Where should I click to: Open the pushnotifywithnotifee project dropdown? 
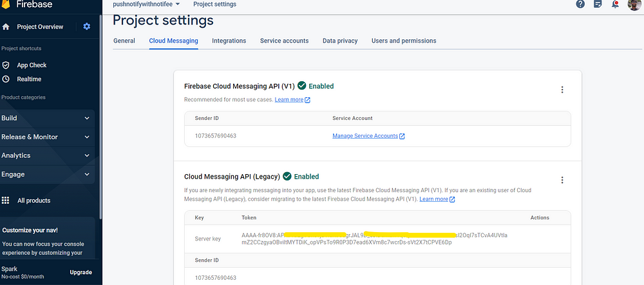point(146,5)
